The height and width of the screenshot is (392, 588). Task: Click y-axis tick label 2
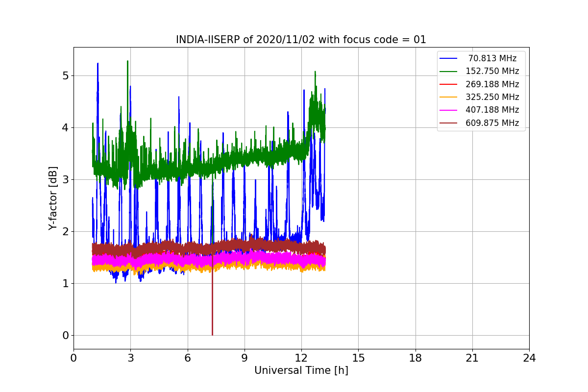click(65, 231)
